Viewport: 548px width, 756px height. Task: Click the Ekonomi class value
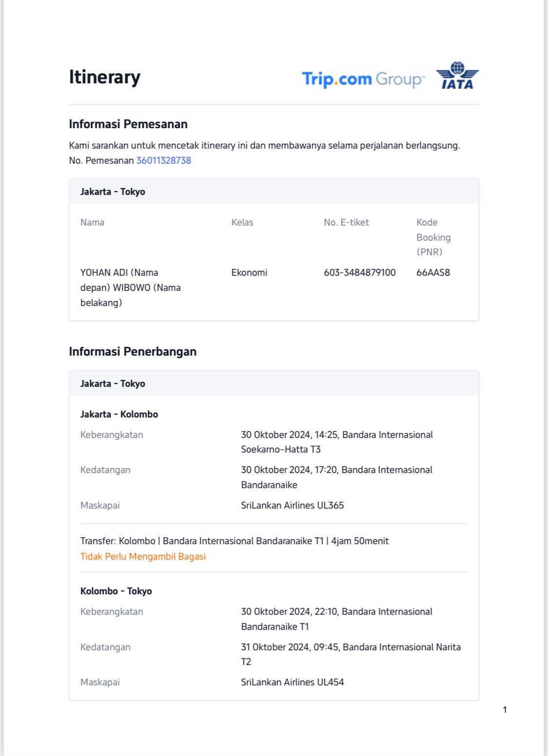click(249, 272)
